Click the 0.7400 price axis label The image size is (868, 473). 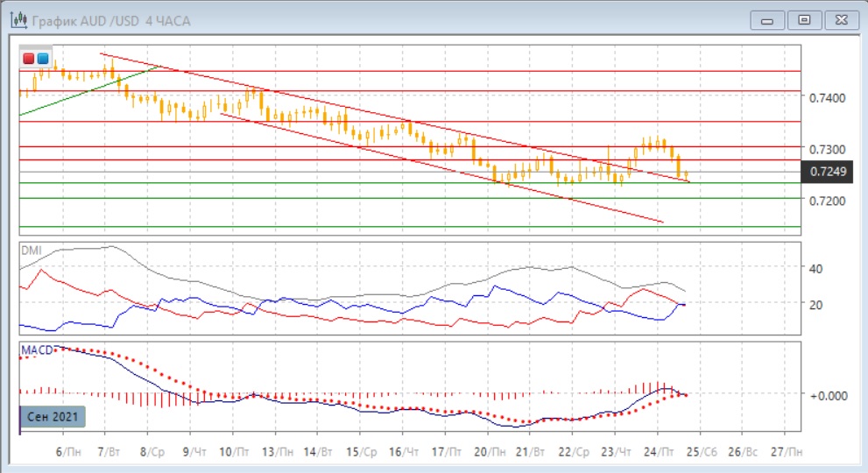[829, 96]
